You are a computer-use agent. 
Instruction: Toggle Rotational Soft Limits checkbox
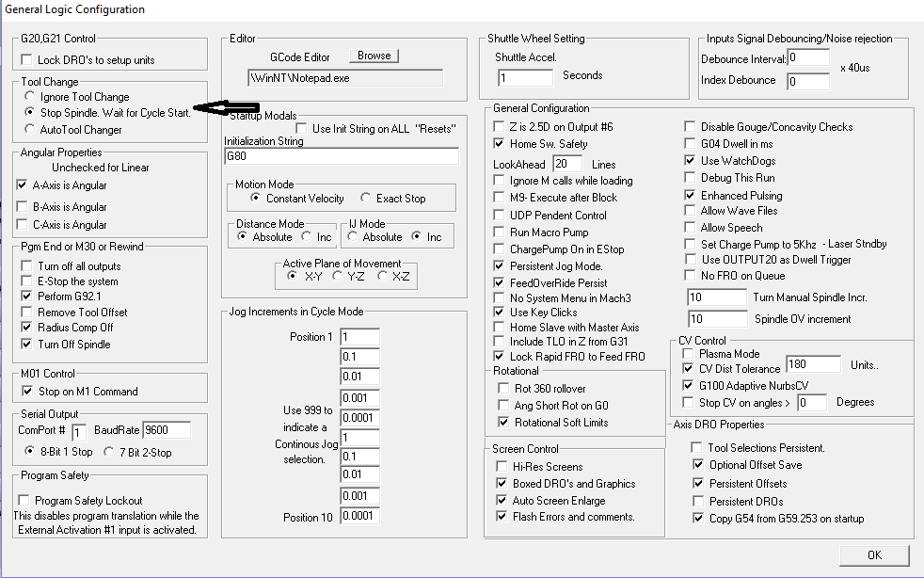pyautogui.click(x=503, y=422)
